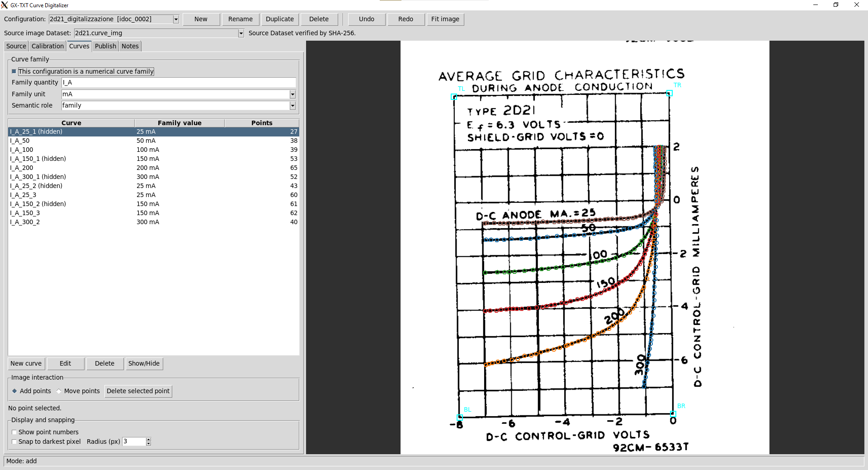Image resolution: width=868 pixels, height=470 pixels.
Task: Select the I_A_100 curve row
Action: (154, 150)
